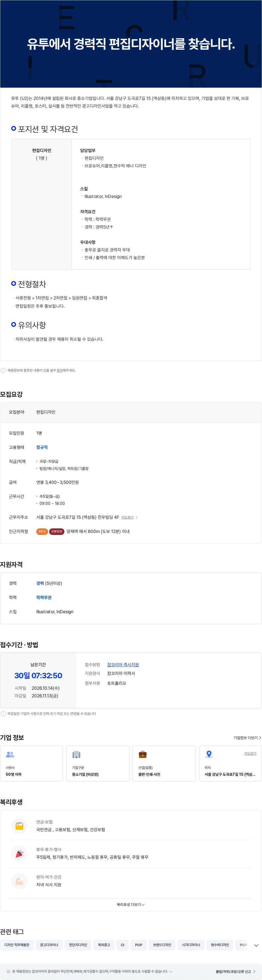Select the 현수막디자인 tag
This screenshot has width=262, height=980.
click(220, 945)
